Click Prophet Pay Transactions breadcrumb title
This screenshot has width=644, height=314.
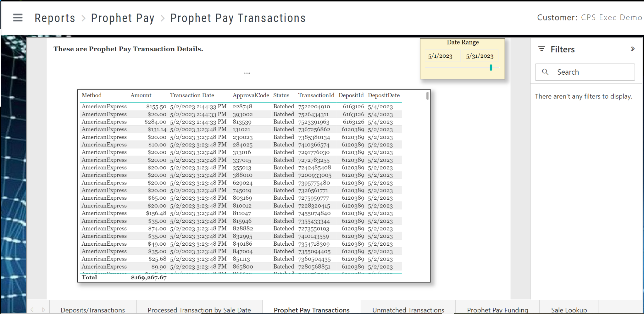pos(238,18)
